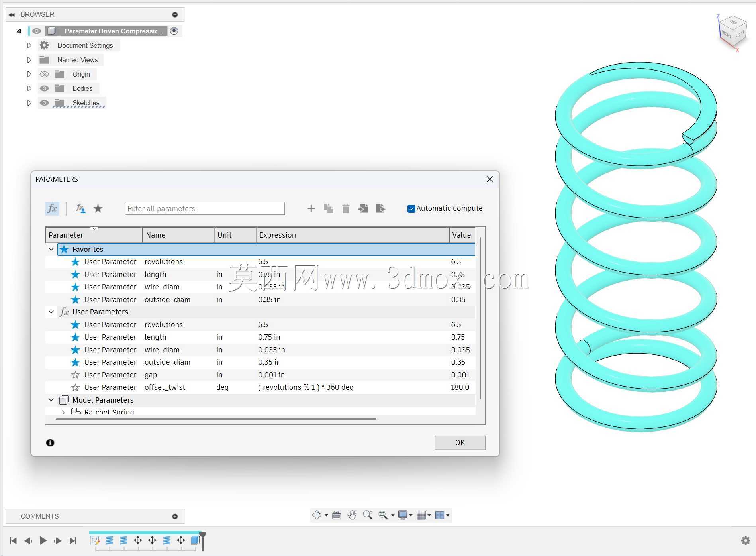The image size is (756, 556).
Task: Collapse the Browser panel with double arrows
Action: [x=12, y=15]
